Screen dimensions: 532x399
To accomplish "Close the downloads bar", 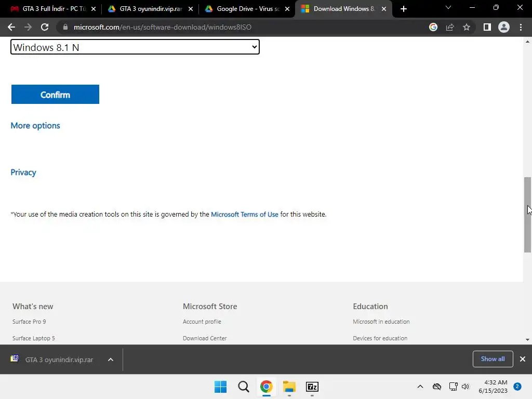I will pos(523,359).
